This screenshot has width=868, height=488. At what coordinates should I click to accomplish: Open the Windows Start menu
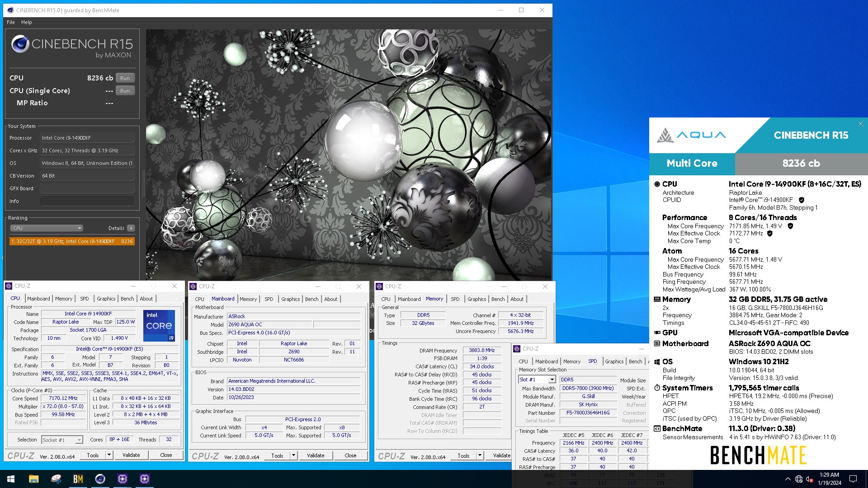point(11,479)
